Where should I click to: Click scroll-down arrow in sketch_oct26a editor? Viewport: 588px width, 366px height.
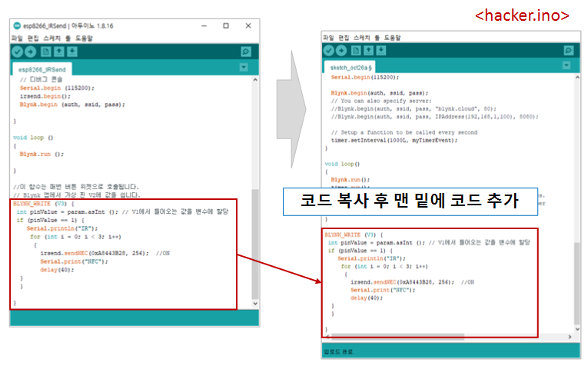pyautogui.click(x=577, y=329)
